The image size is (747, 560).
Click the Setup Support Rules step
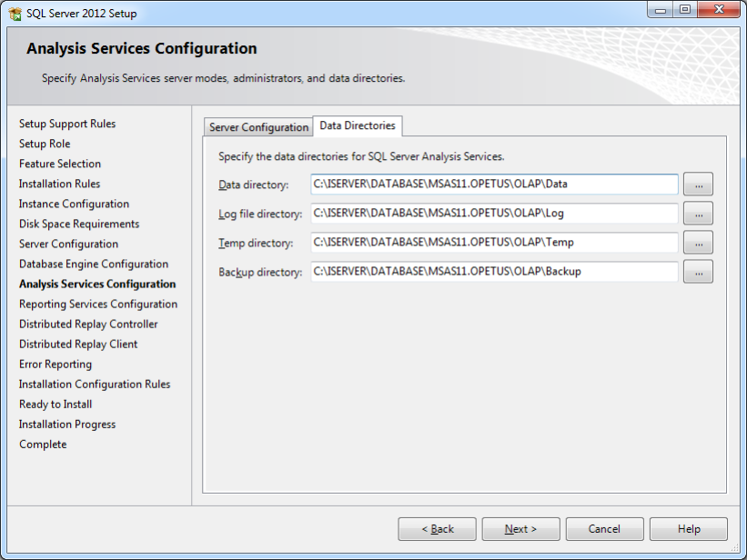point(67,124)
